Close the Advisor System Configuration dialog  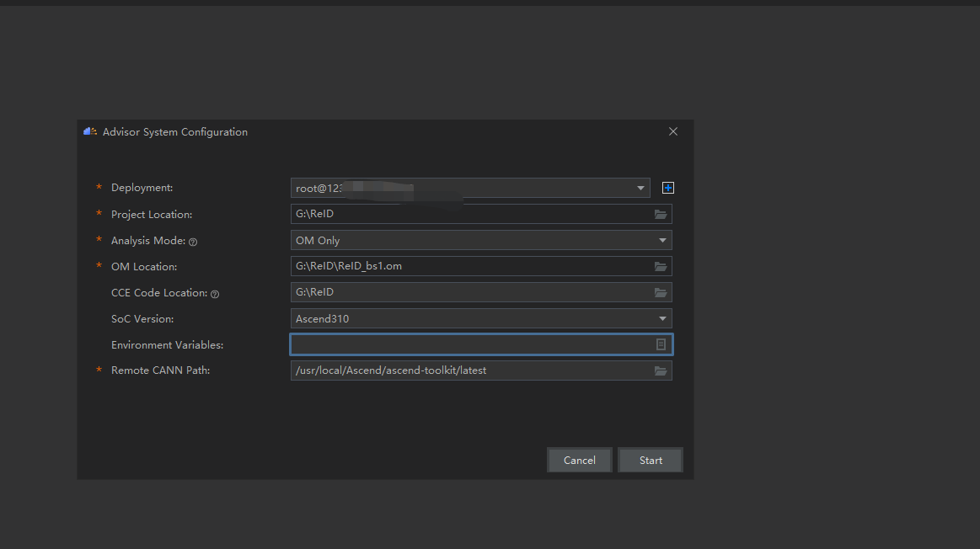click(673, 131)
